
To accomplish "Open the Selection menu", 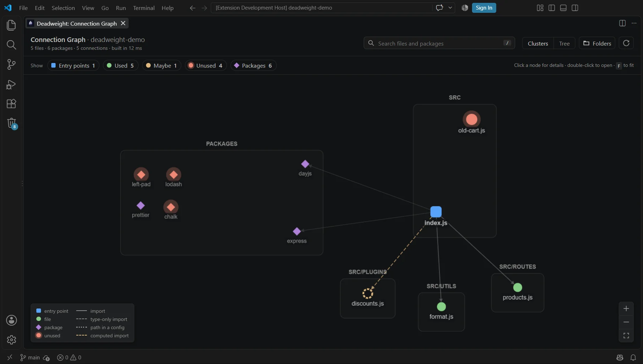I will 63,8.
